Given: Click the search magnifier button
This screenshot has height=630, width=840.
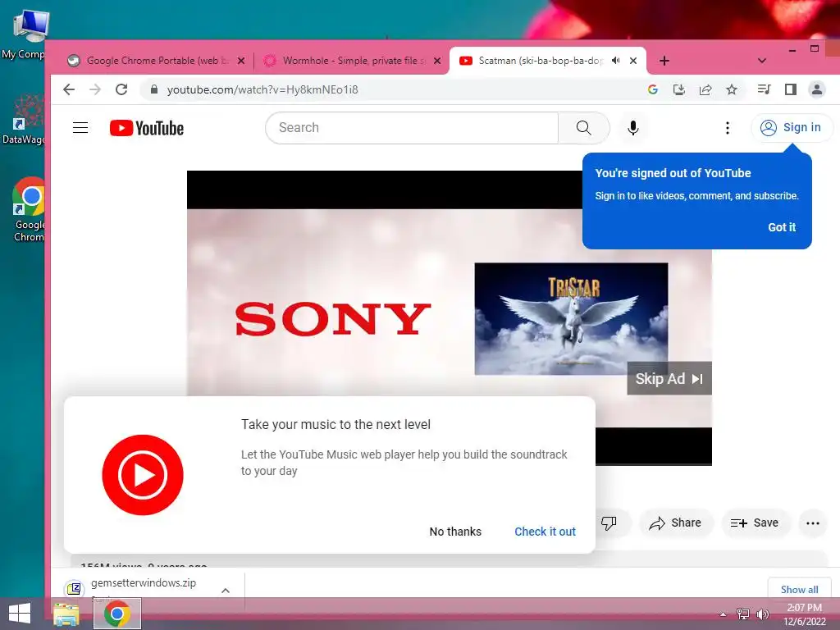Looking at the screenshot, I should pos(583,127).
